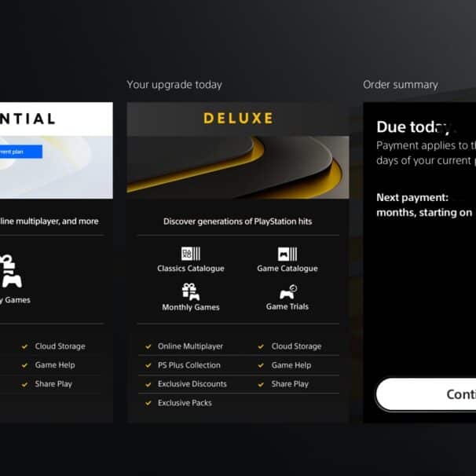Click checkmark beside Essential Cloud Storage

pos(24,346)
